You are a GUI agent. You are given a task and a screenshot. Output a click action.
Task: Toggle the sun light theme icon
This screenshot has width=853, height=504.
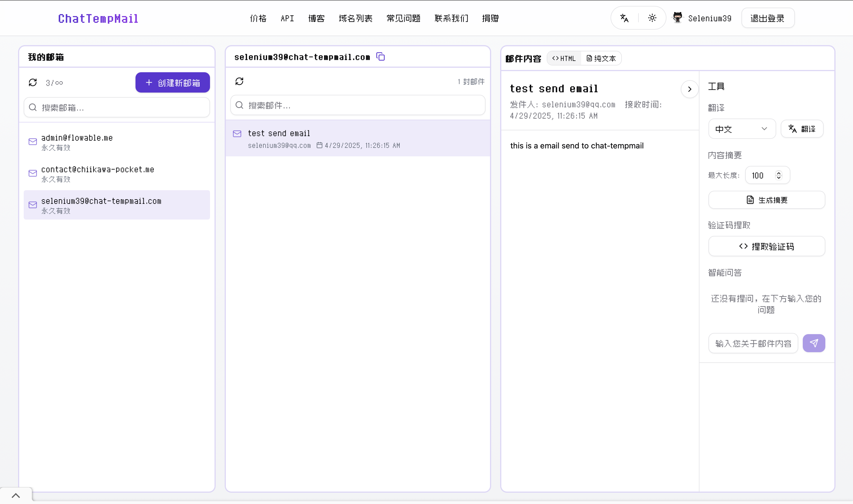click(652, 18)
